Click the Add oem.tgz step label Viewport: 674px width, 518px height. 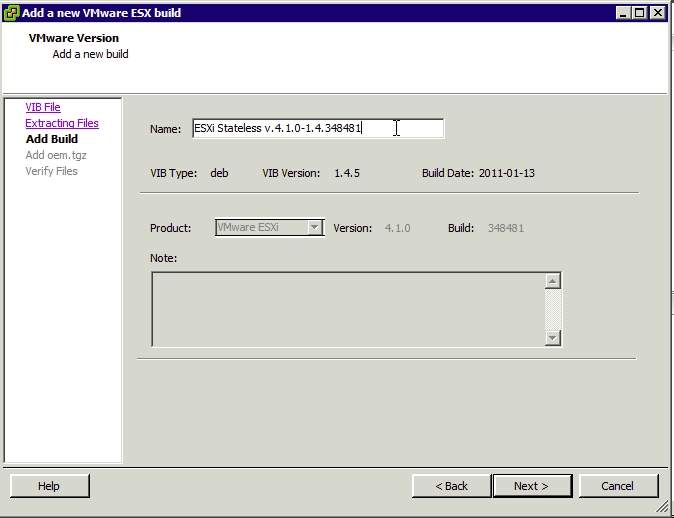(x=56, y=155)
